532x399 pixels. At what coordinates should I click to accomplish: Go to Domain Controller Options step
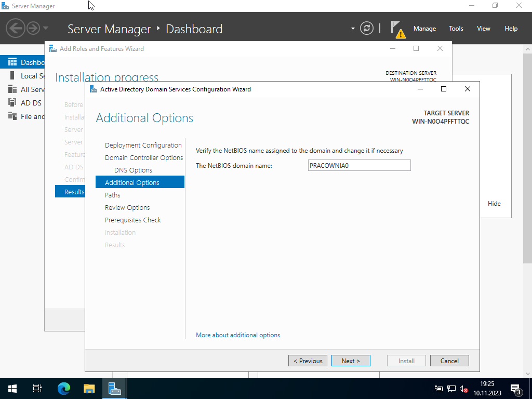[x=144, y=158]
